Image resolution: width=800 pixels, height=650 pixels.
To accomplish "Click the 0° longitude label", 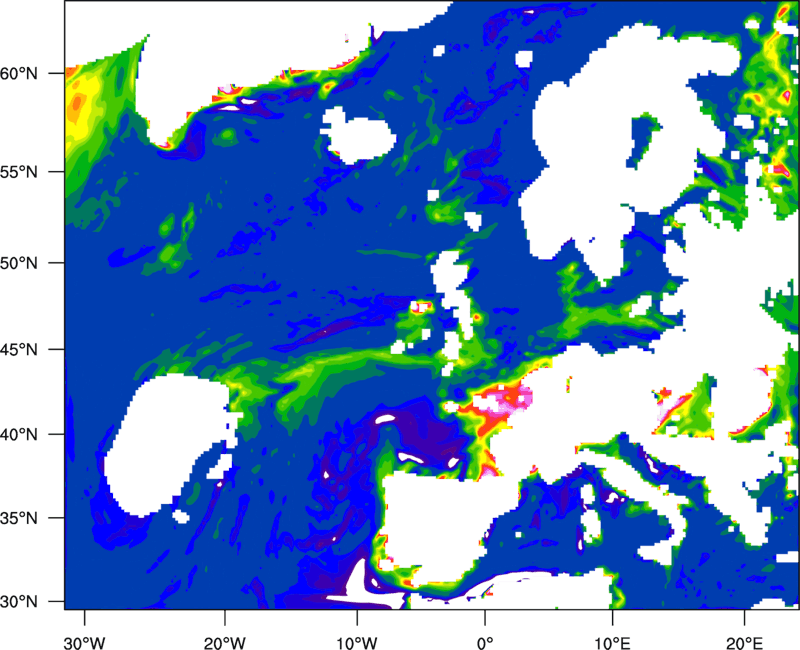I will 485,643.
